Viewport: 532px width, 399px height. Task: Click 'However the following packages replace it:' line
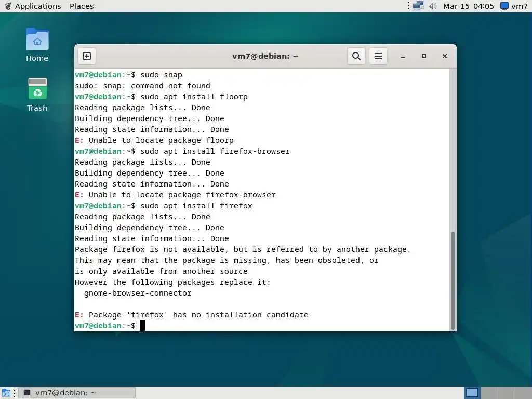click(x=172, y=282)
